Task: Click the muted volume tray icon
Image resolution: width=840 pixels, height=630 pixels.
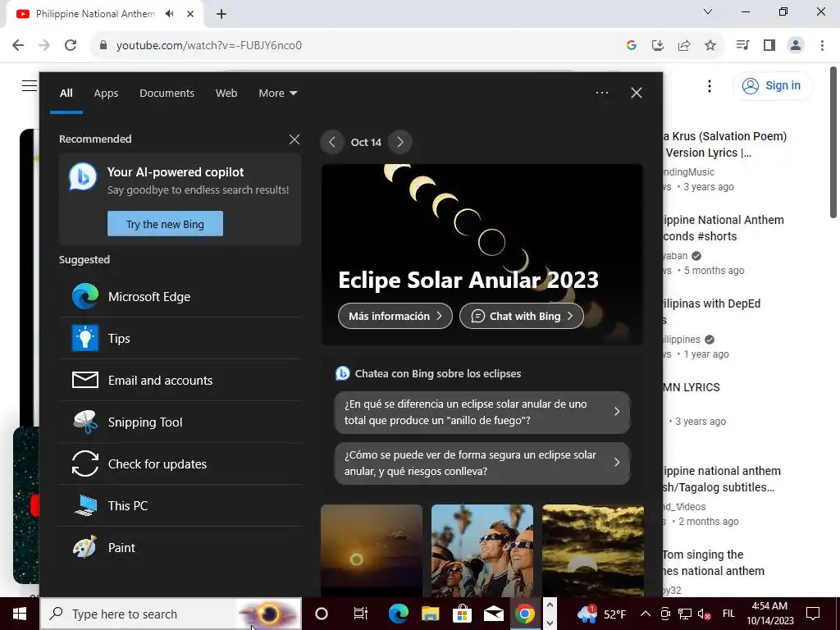Action: (704, 614)
